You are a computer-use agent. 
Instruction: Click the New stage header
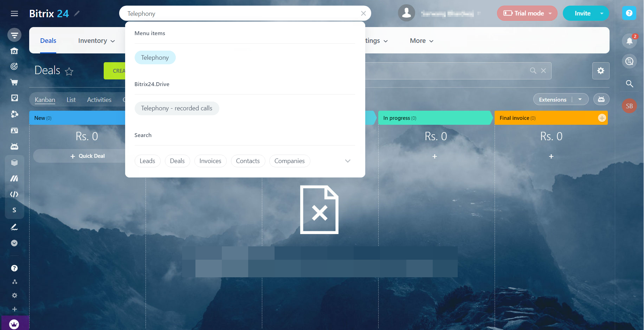[x=77, y=118]
